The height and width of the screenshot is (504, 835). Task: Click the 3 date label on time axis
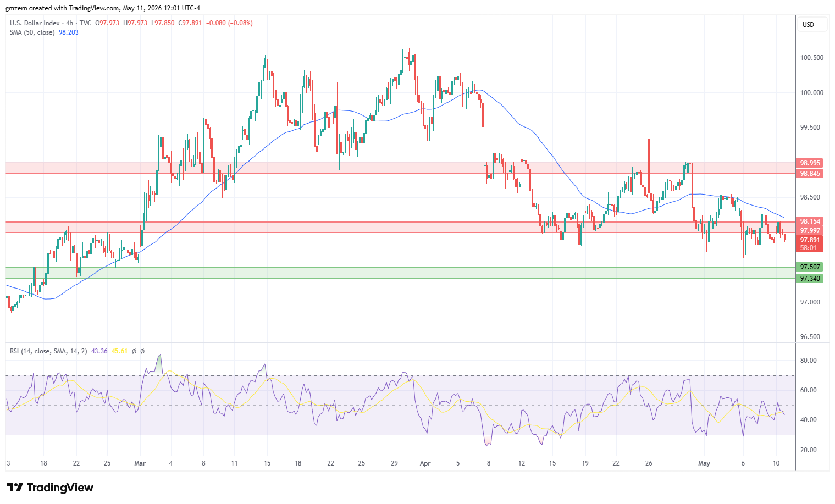8,463
